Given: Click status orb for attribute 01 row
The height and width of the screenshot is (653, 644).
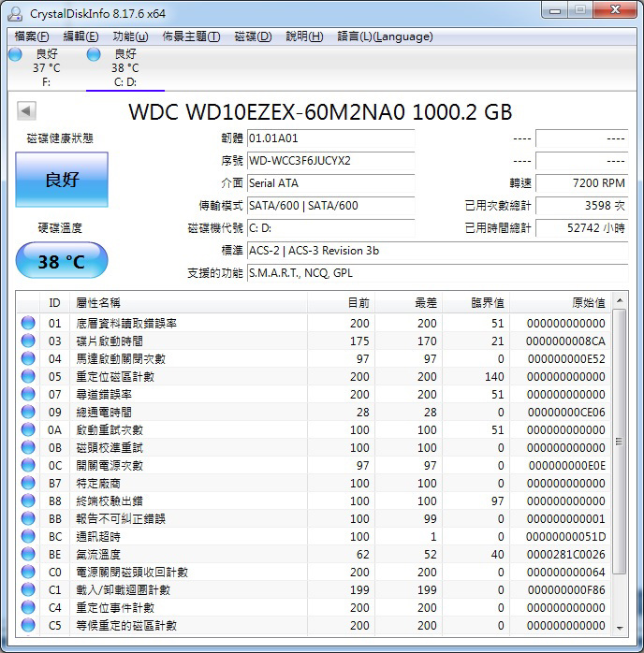Looking at the screenshot, I should pos(28,323).
